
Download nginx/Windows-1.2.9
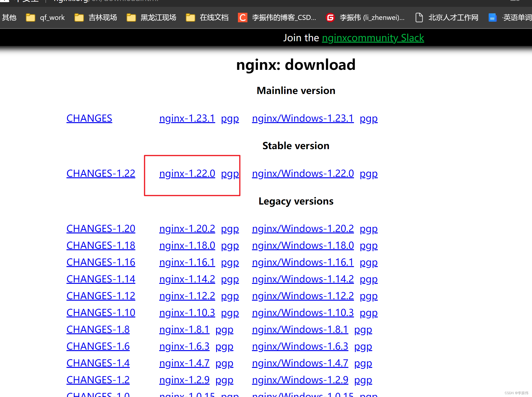(300, 380)
